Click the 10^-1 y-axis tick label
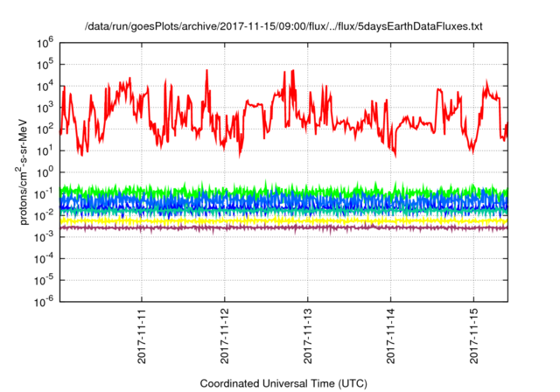The width and height of the screenshot is (560, 392). [x=44, y=194]
